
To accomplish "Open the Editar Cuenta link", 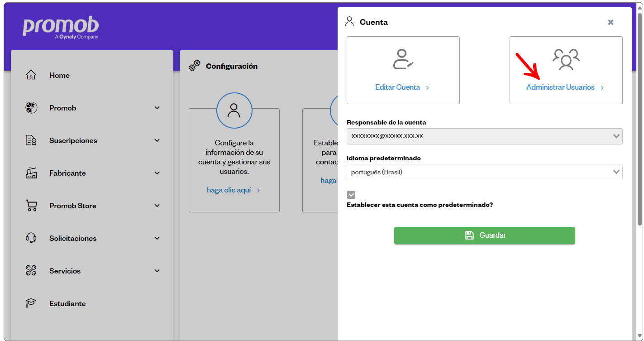I will coord(402,87).
